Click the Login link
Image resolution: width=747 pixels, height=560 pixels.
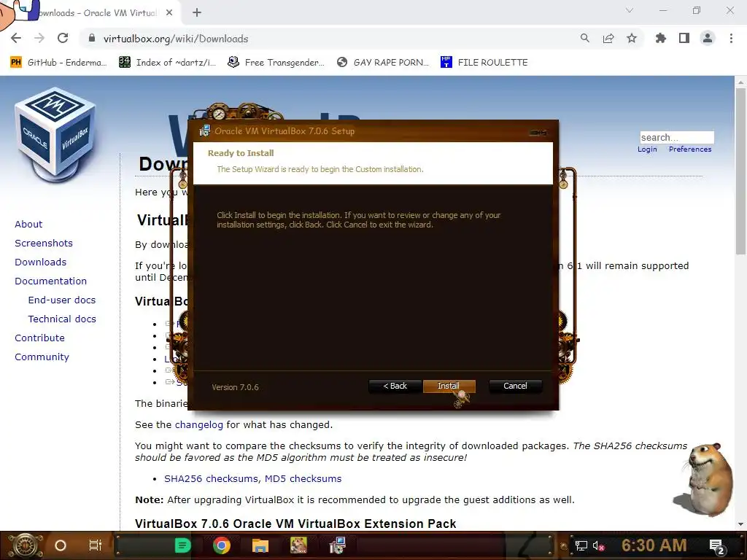point(647,149)
